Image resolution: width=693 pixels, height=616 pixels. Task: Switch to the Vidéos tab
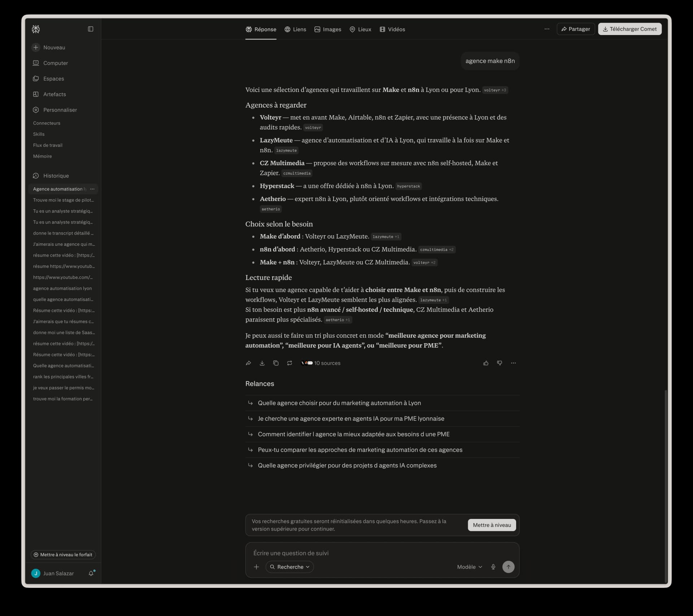[392, 29]
